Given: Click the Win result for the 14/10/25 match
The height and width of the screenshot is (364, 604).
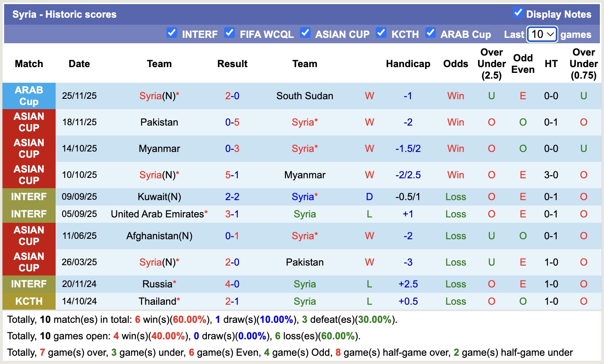Looking at the screenshot, I should (x=455, y=149).
